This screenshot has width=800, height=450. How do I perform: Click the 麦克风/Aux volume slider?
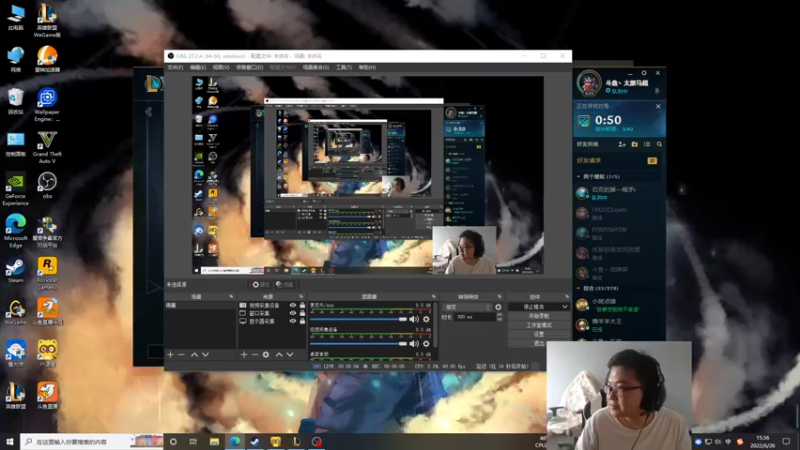[x=358, y=319]
